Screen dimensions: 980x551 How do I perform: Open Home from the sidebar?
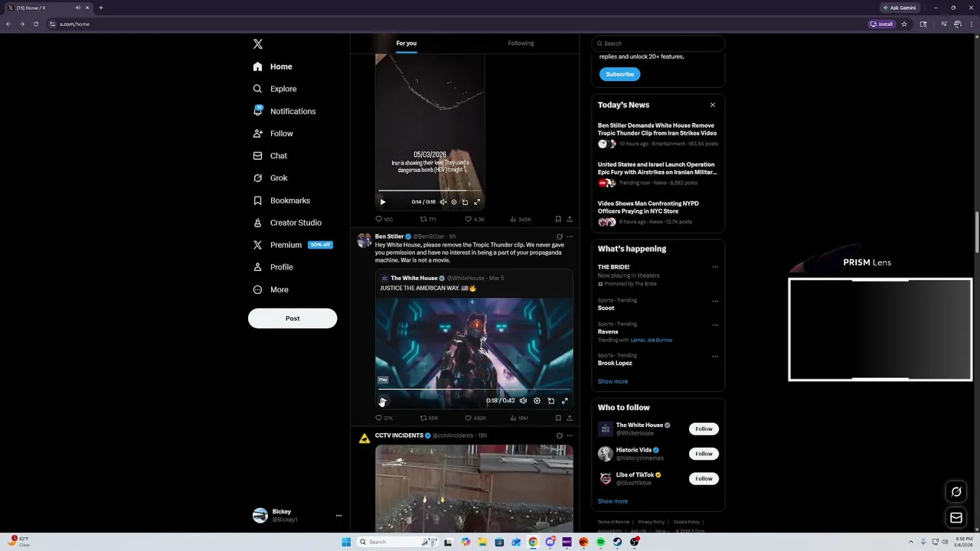point(273,67)
